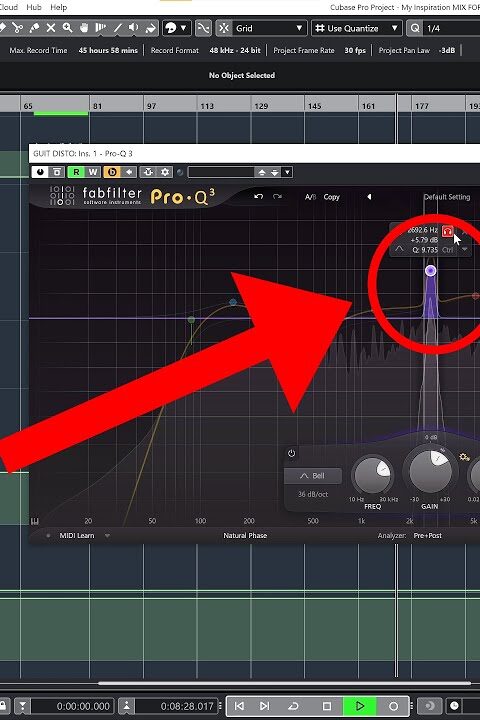
Task: Select the Comp hand tool
Action: point(84,28)
